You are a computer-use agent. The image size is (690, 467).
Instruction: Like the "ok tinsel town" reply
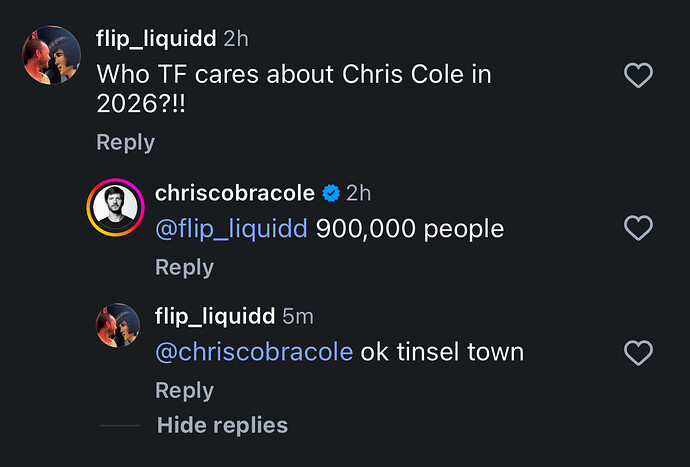(638, 352)
